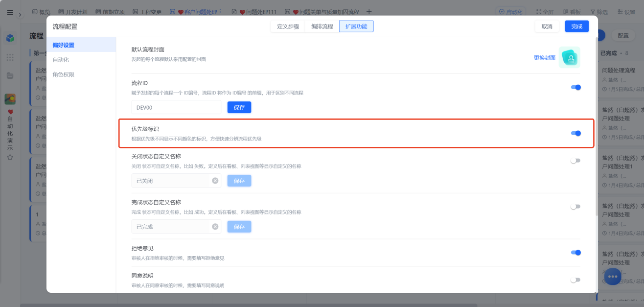Click the blue cube icon in left sidebar
Viewport: 644px width, 307px height.
tap(10, 38)
